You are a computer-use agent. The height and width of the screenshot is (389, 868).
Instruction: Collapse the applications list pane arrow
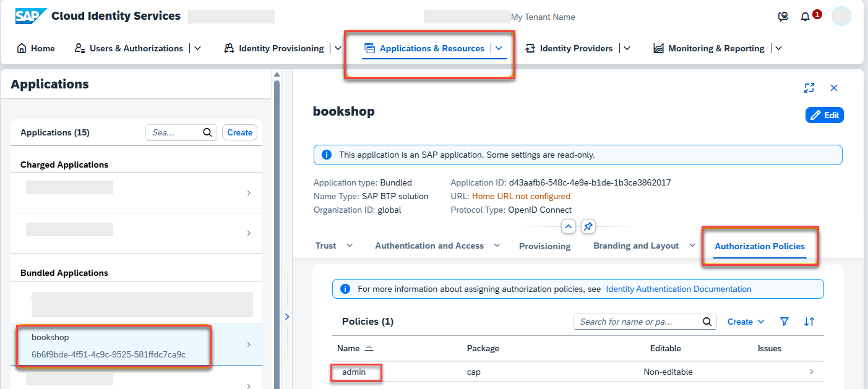(287, 316)
